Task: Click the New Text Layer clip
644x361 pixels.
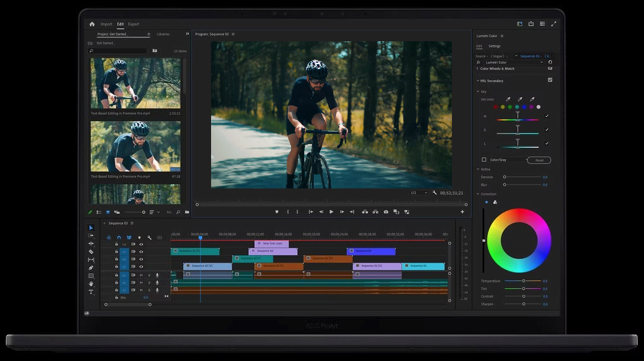Action: (x=272, y=243)
